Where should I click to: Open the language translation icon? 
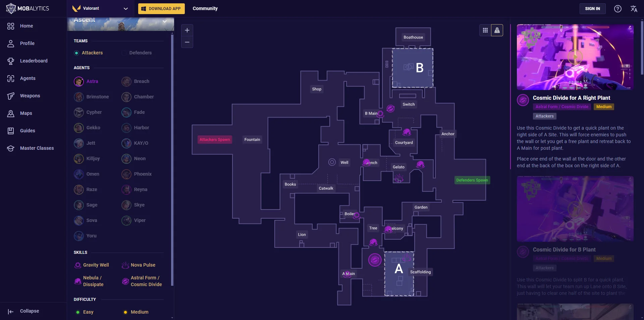[634, 9]
